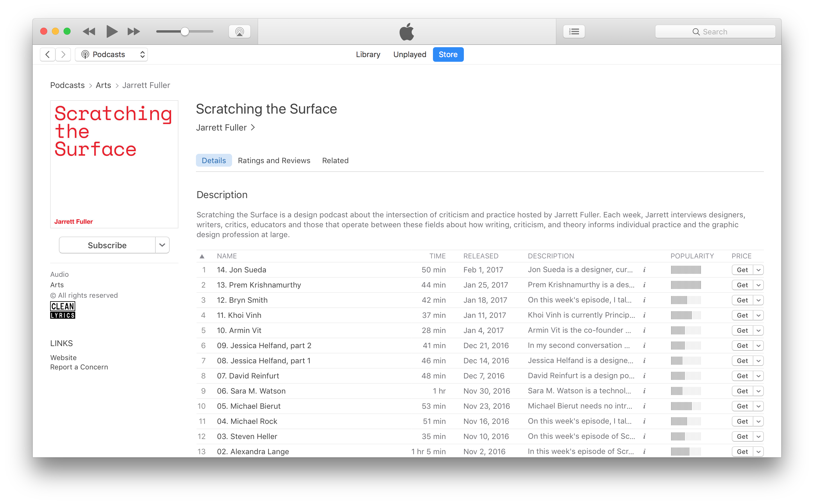The width and height of the screenshot is (814, 504).
Task: Show info for Prem Krishnamurthy episode
Action: click(x=645, y=285)
